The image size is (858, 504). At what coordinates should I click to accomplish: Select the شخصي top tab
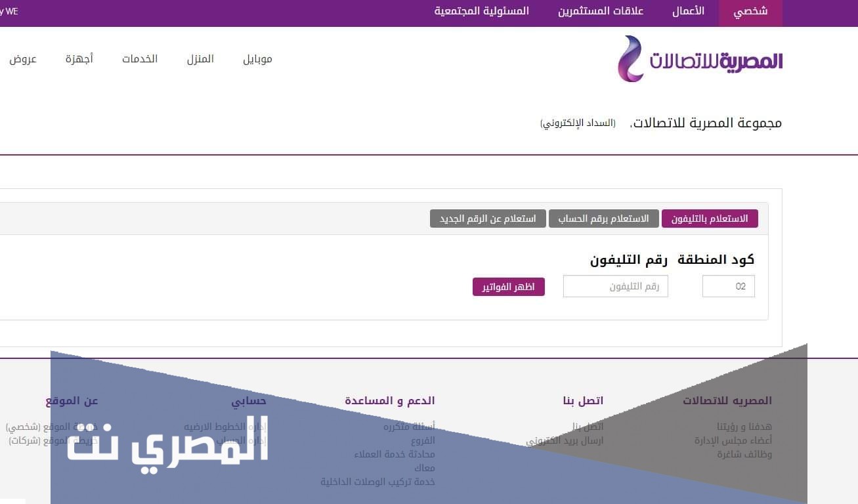tap(750, 12)
